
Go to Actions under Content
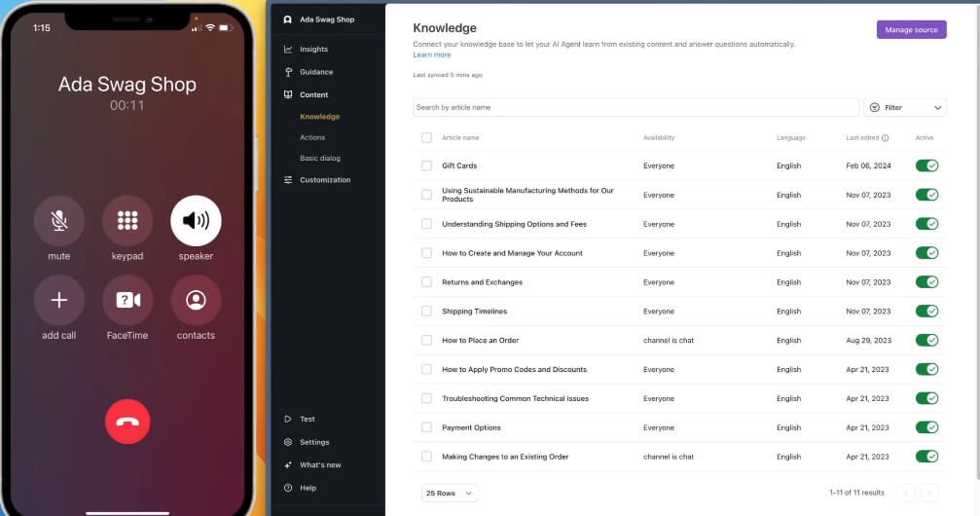(312, 137)
